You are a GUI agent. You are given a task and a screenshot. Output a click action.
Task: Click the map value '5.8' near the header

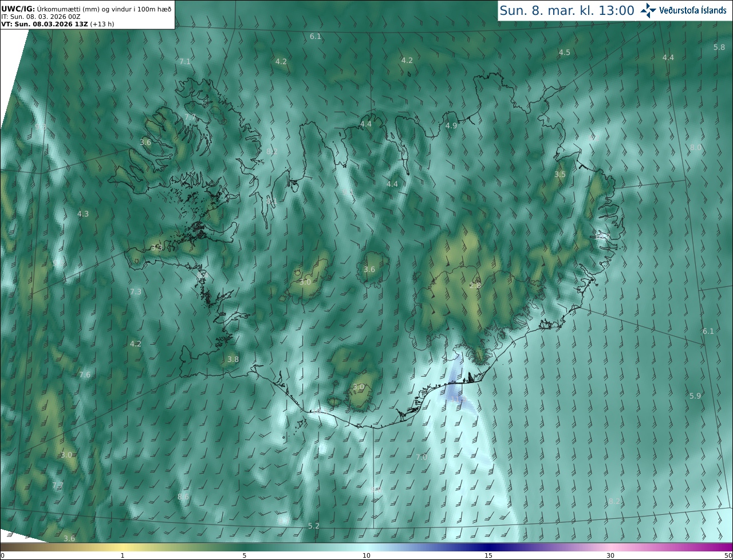719,47
